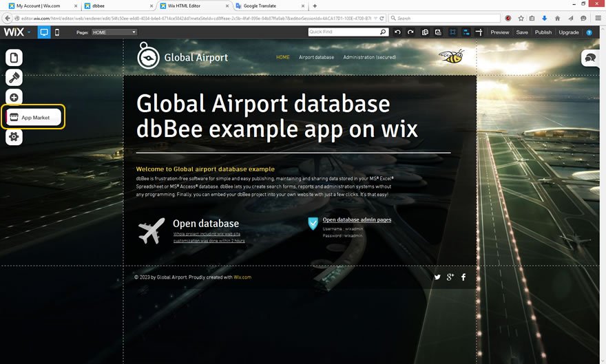Open the browser bookmarks list icon
606x364 pixels.
532,18
